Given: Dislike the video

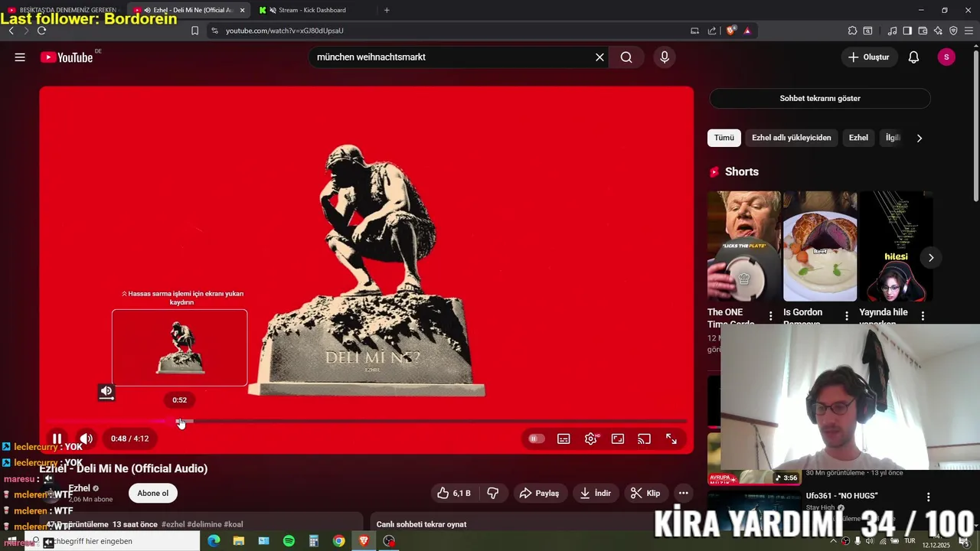Looking at the screenshot, I should point(493,494).
